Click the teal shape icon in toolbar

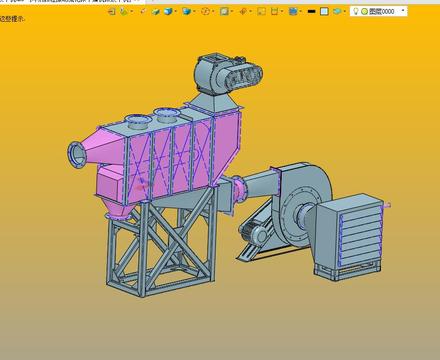[x=337, y=12]
